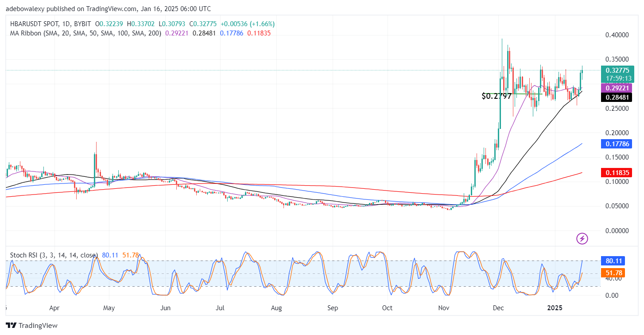644x335 pixels.
Task: Click the 0.05000 price axis label
Action: (617, 206)
